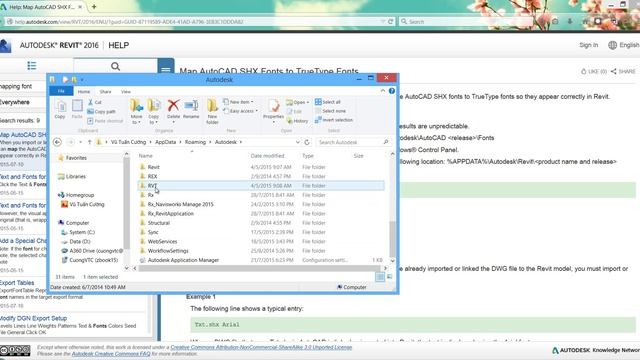Image resolution: width=640 pixels, height=360 pixels.
Task: Change language from English
Action: click(x=624, y=45)
